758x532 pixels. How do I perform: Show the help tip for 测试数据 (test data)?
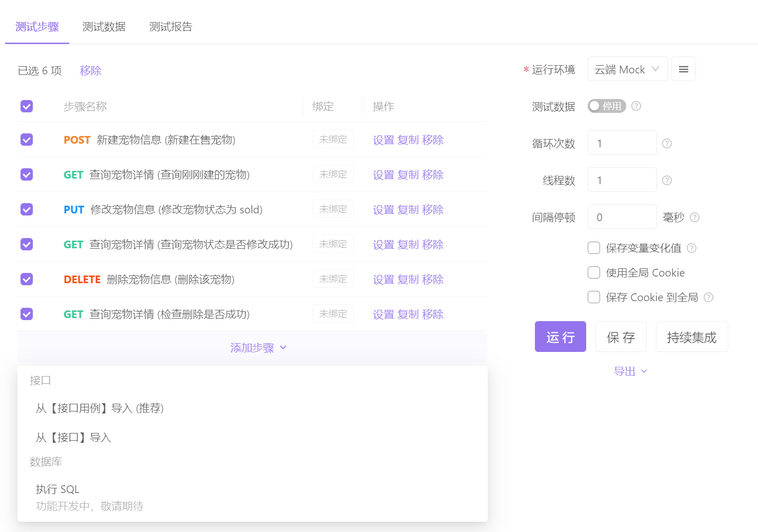pyautogui.click(x=636, y=106)
